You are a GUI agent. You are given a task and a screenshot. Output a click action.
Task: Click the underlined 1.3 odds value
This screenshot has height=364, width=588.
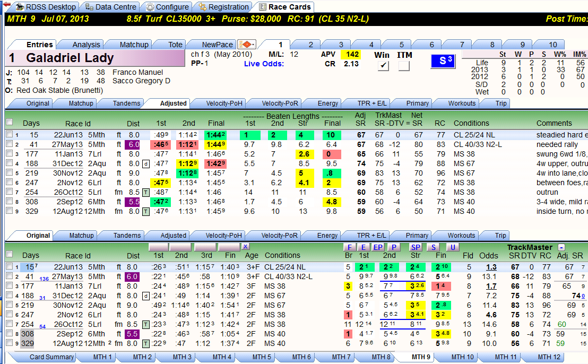pyautogui.click(x=491, y=267)
